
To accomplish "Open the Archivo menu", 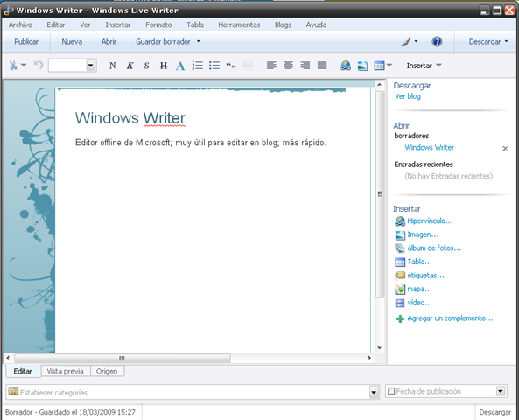I will pyautogui.click(x=20, y=24).
